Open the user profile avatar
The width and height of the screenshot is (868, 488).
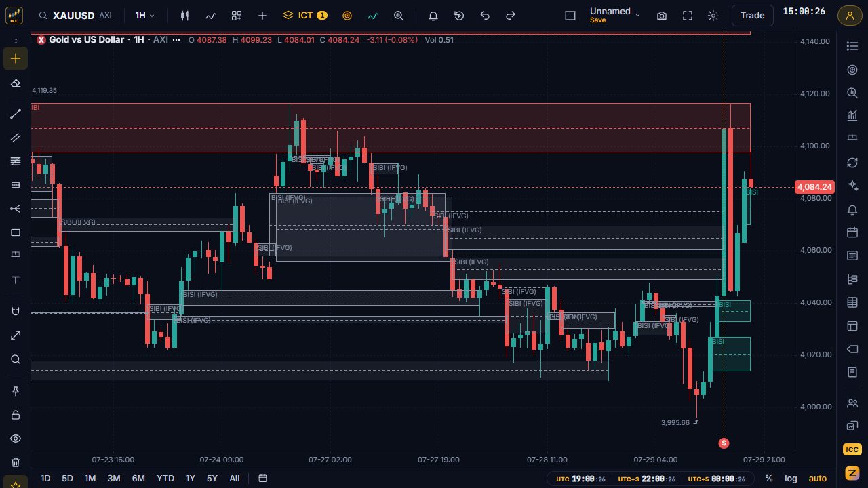pos(850,15)
